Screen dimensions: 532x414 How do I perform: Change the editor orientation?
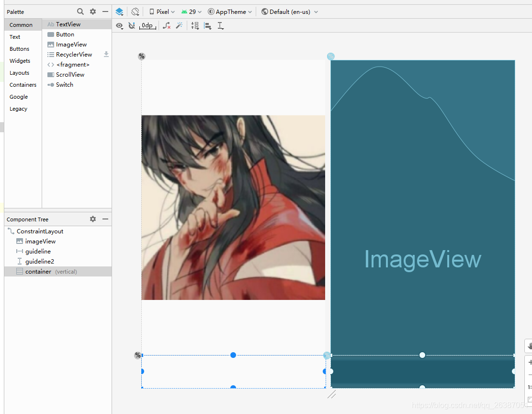[x=135, y=12]
